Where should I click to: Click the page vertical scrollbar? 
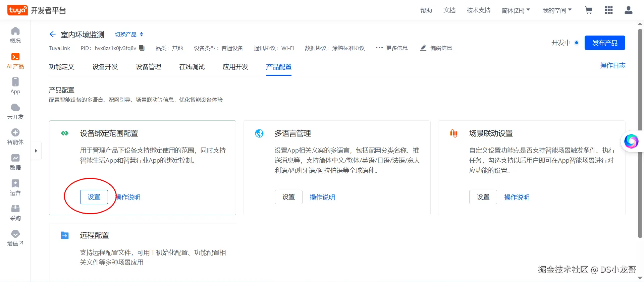[x=640, y=133]
